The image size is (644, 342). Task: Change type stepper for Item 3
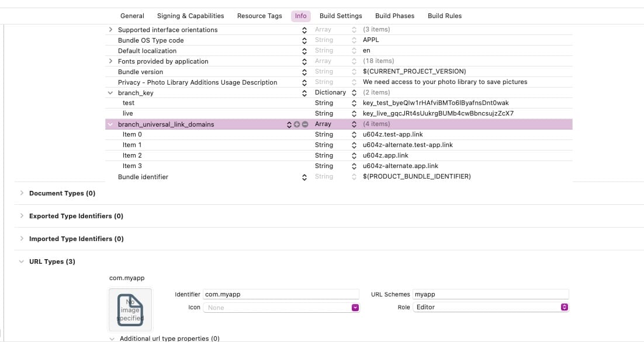point(354,166)
